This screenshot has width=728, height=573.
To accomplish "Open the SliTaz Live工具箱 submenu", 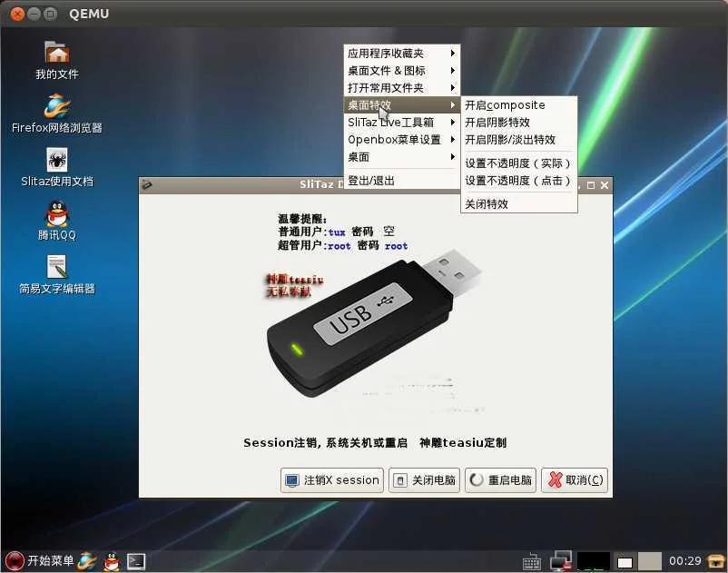I will [x=401, y=122].
